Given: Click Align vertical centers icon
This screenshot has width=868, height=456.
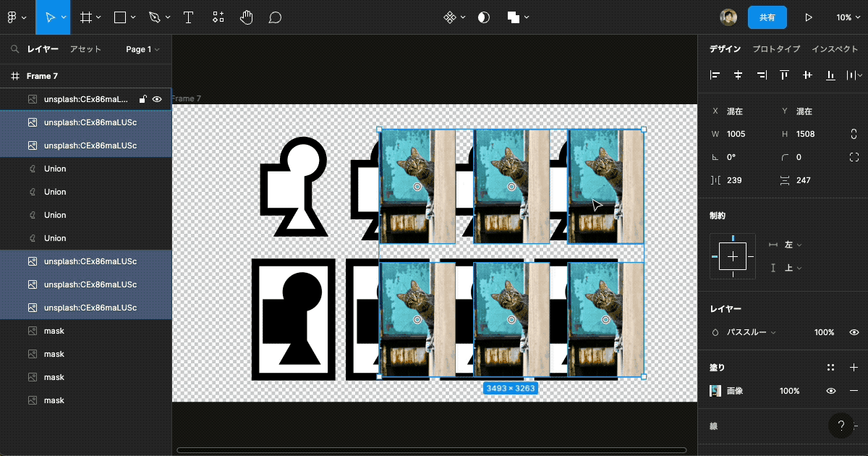Looking at the screenshot, I should (807, 75).
